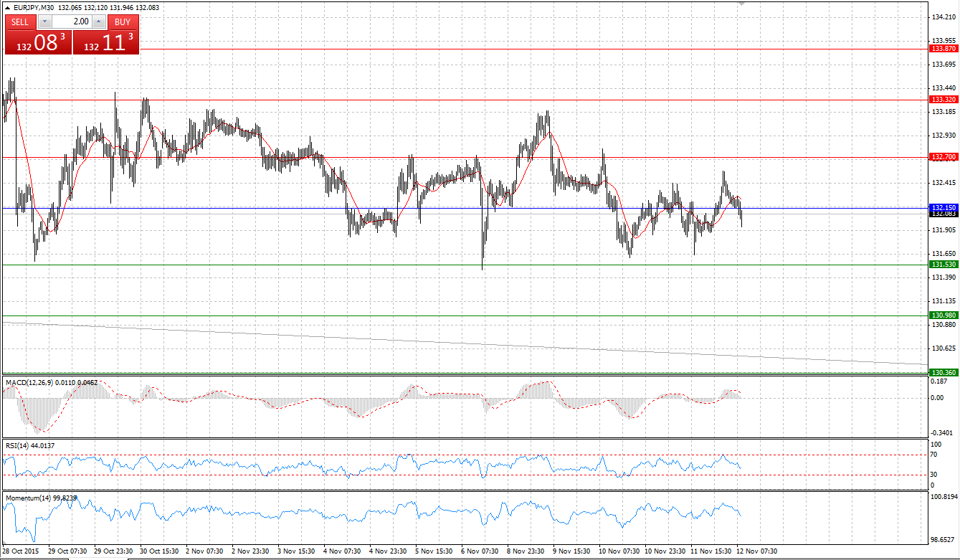Click the 130.360 green support level label

(x=943, y=372)
